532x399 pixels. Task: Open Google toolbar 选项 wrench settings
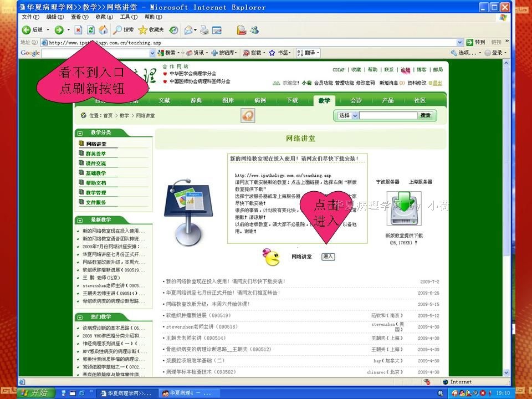click(x=463, y=53)
